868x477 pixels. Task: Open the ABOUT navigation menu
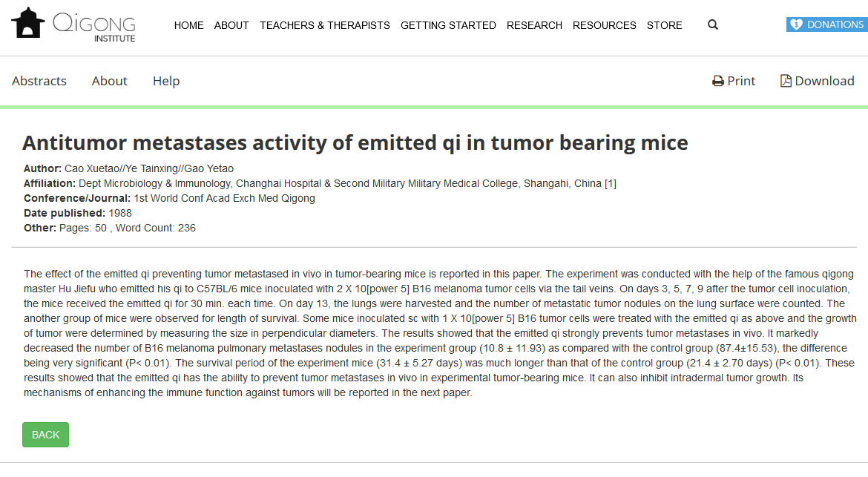[231, 25]
